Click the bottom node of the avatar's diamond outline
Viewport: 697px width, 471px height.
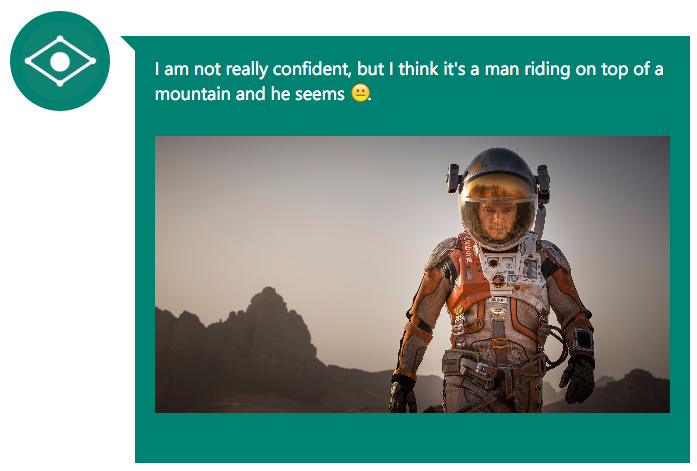pos(60,84)
